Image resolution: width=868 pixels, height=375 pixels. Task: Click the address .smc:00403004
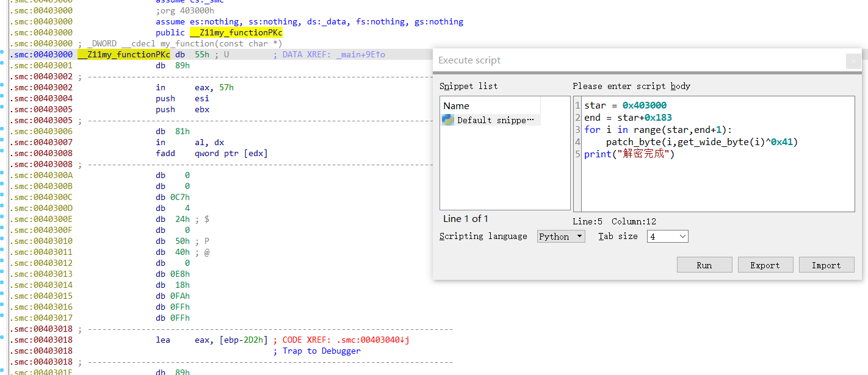[41, 98]
